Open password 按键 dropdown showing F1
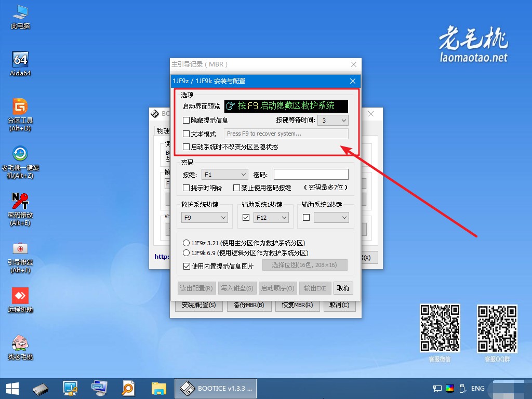 tap(224, 175)
